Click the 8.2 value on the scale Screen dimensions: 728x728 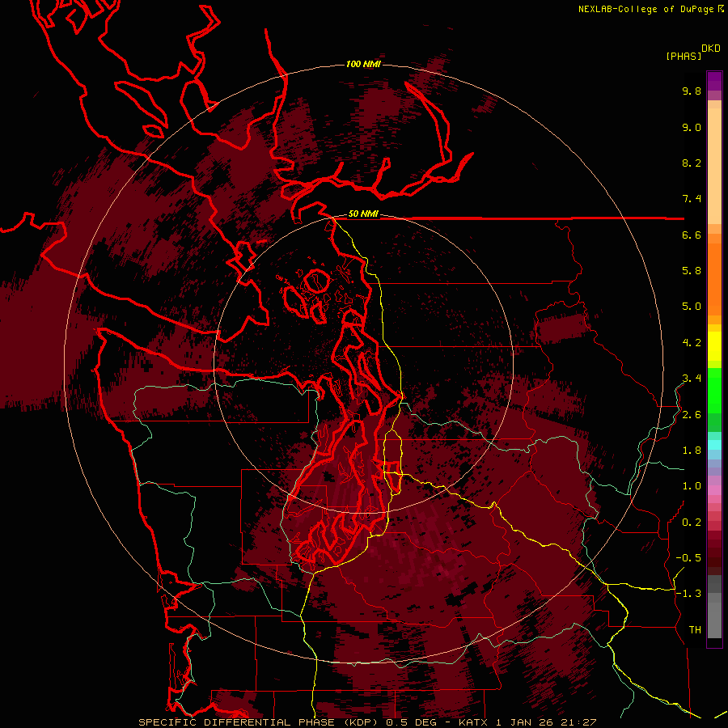coord(692,163)
